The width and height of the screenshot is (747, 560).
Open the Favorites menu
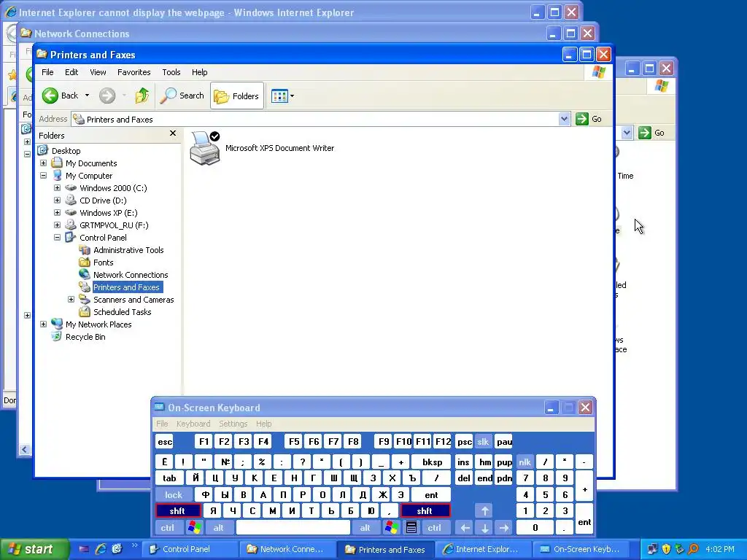point(134,72)
